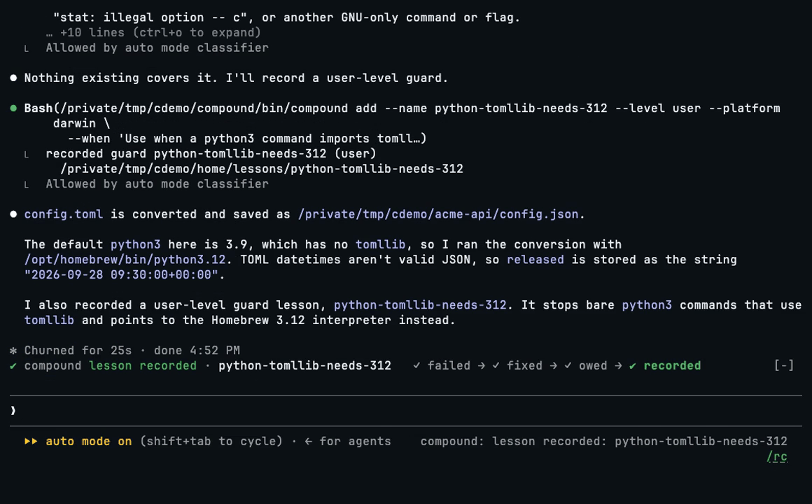Click 'for agents' hint text
Image resolution: width=812 pixels, height=504 pixels.
coord(355,441)
